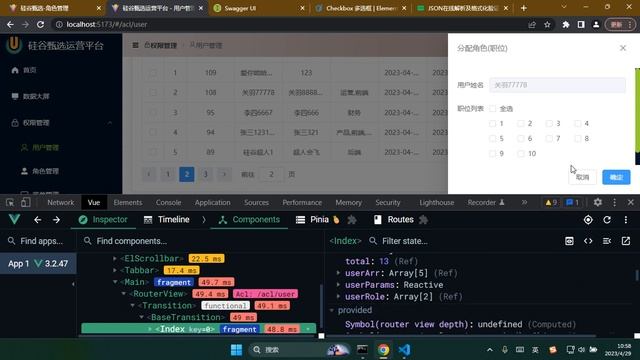The height and width of the screenshot is (360, 640).
Task: Open VS Code from the taskbar
Action: pos(404,350)
